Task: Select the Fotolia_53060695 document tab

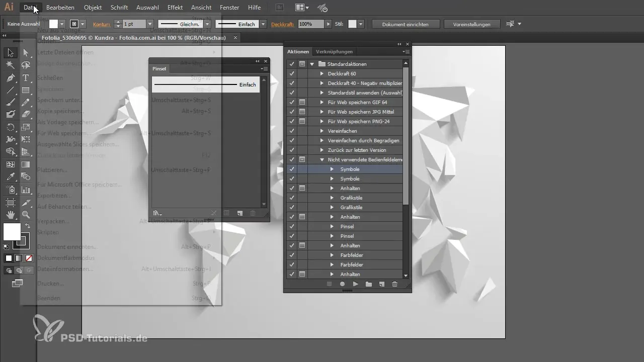Action: [x=134, y=38]
